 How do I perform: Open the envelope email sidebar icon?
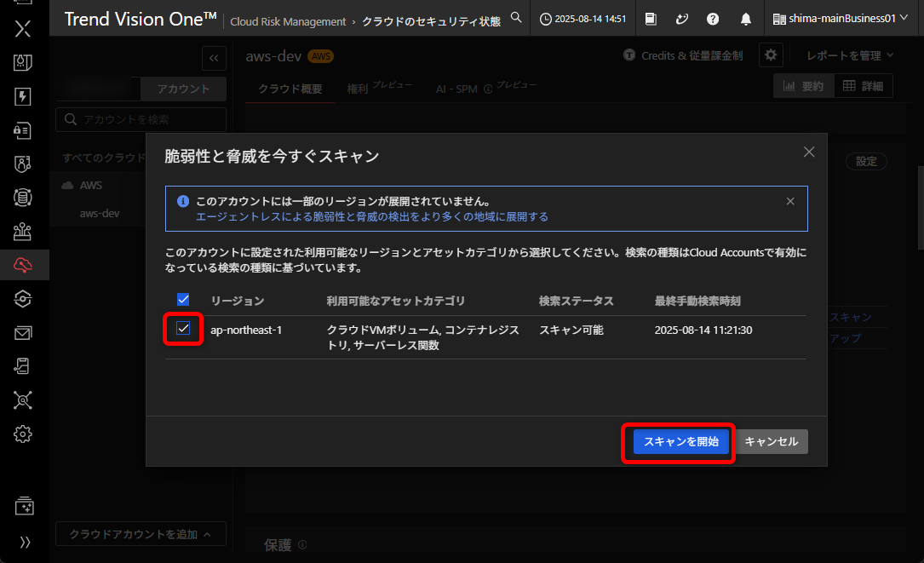click(x=22, y=333)
